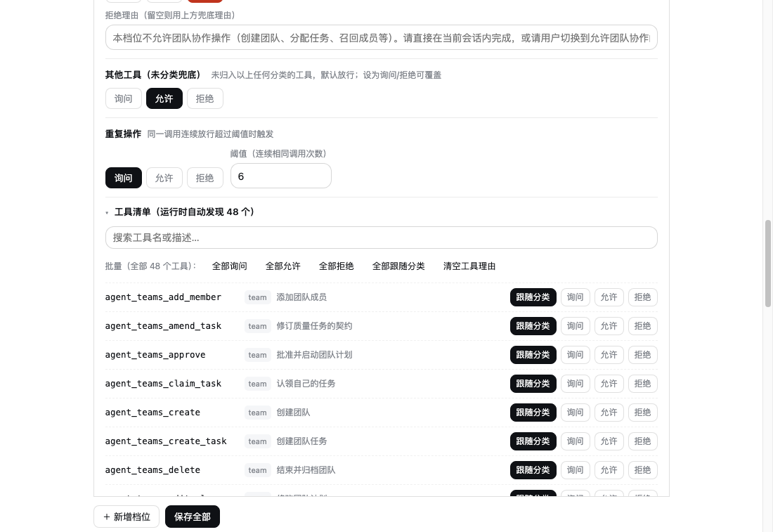Select 允许 for agent_teams_approve
The height and width of the screenshot is (532, 773).
pyautogui.click(x=609, y=355)
